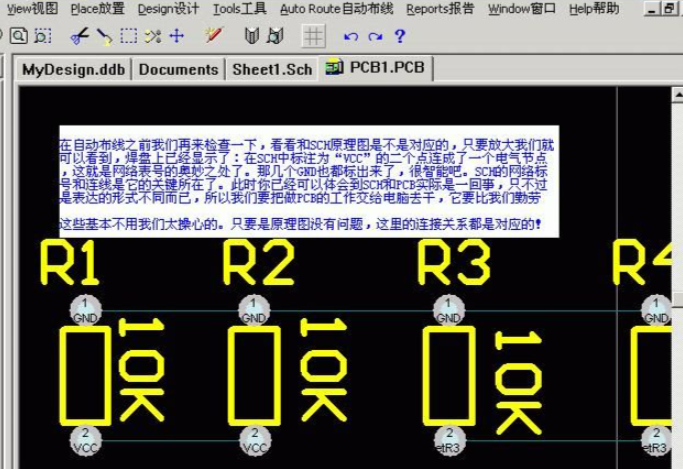This screenshot has height=469, width=683.
Task: Click the snap grid icon
Action: (x=314, y=36)
